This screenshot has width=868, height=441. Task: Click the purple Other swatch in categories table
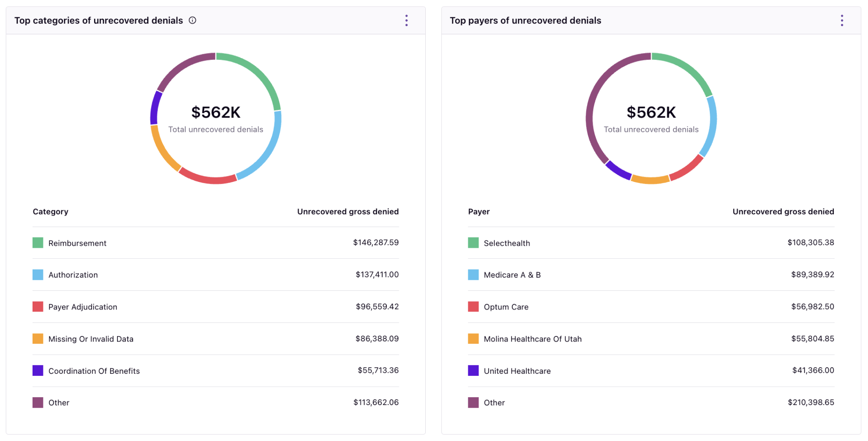[x=38, y=402]
